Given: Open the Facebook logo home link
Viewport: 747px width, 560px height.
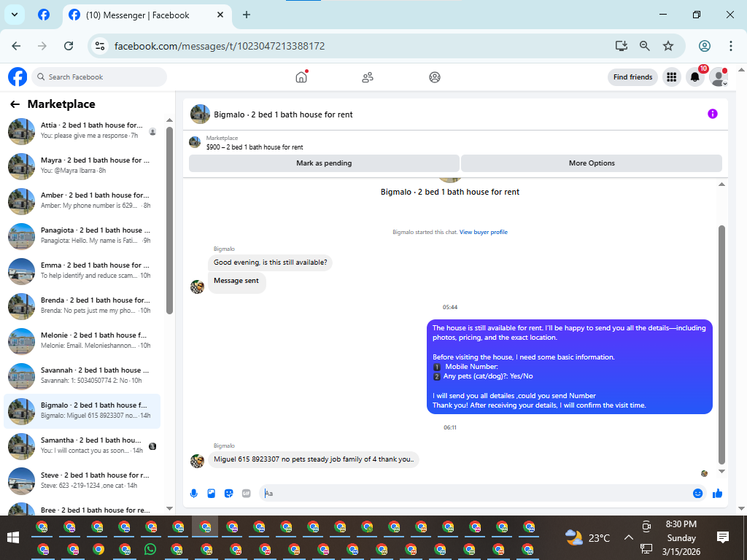Looking at the screenshot, I should pyautogui.click(x=18, y=77).
